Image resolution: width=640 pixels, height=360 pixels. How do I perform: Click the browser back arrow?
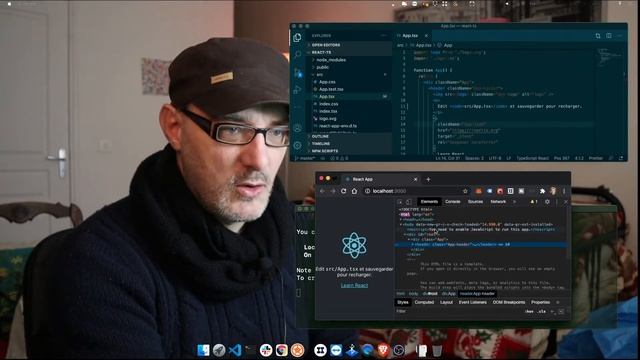click(x=322, y=191)
